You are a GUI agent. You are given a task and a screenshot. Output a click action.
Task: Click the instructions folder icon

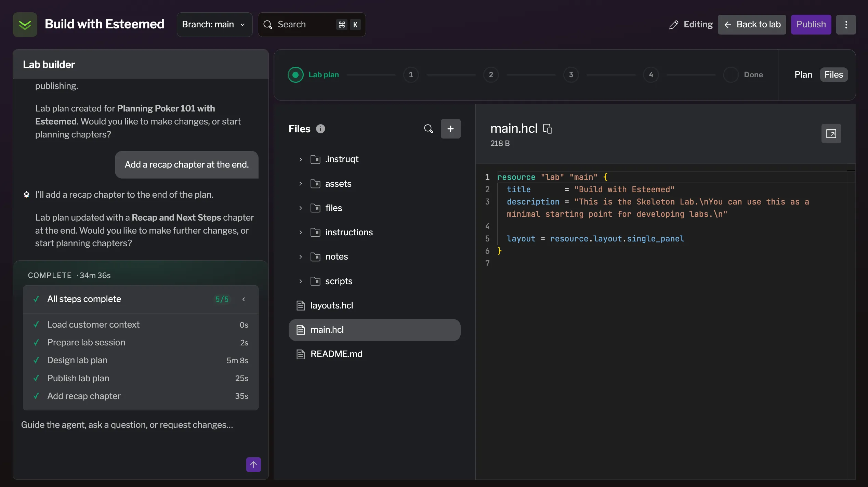315,232
